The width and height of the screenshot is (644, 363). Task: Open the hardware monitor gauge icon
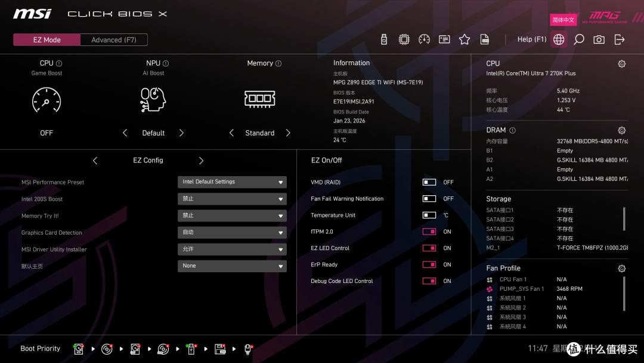click(424, 39)
